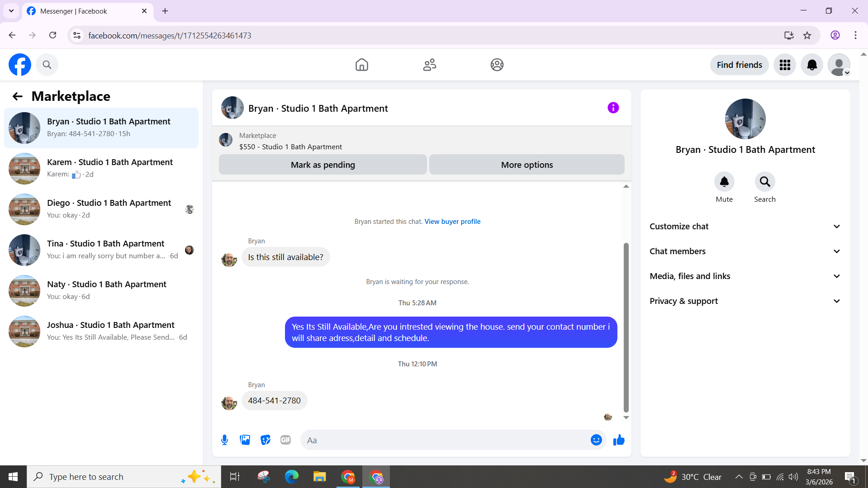
Task: Choose a GIF in message composer
Action: [285, 440]
